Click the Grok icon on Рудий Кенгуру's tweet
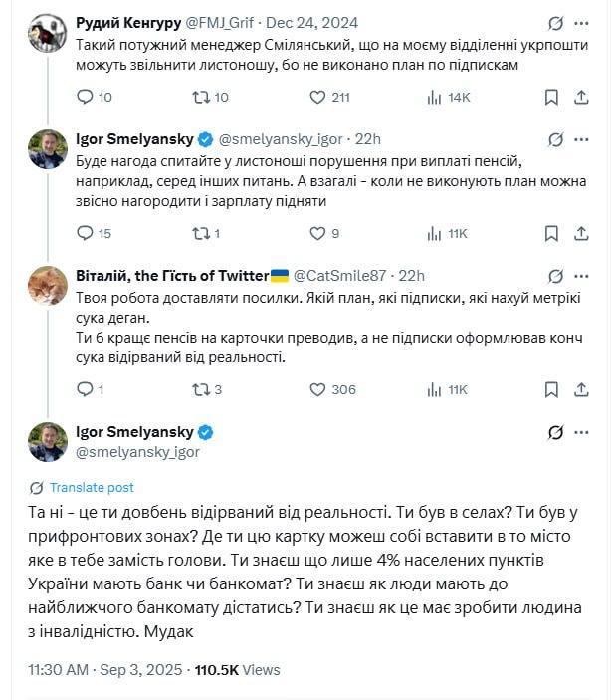The width and height of the screenshot is (611, 700). coord(556,22)
